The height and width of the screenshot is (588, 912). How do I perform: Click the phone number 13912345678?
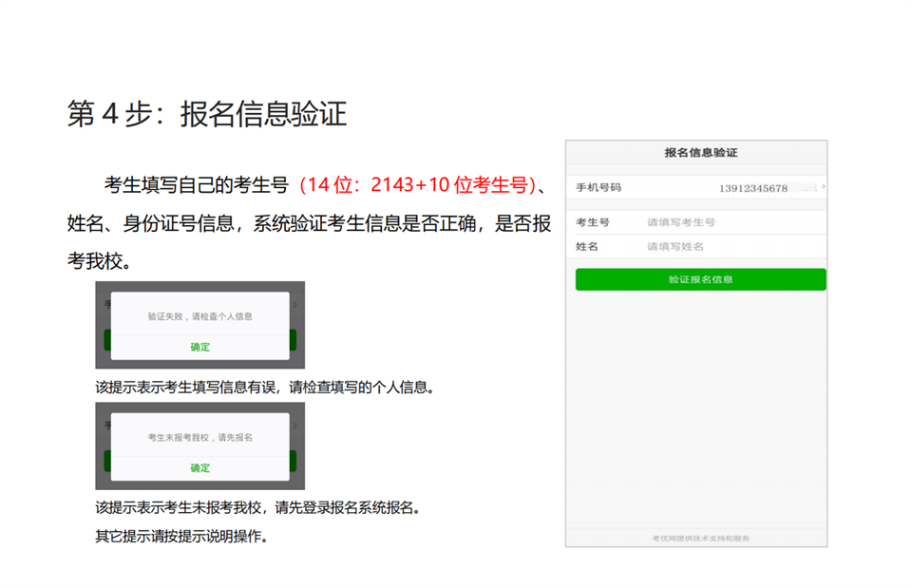click(753, 188)
